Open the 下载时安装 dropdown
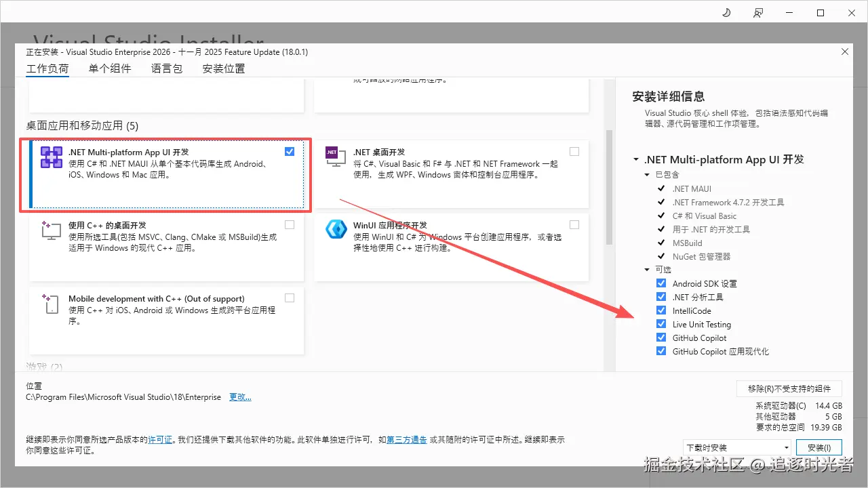The image size is (868, 488). pyautogui.click(x=737, y=447)
